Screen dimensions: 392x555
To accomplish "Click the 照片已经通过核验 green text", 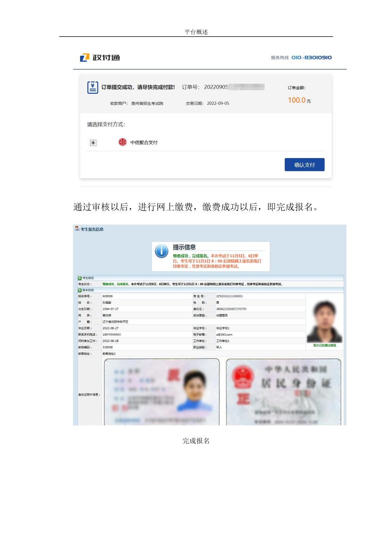I will click(324, 345).
